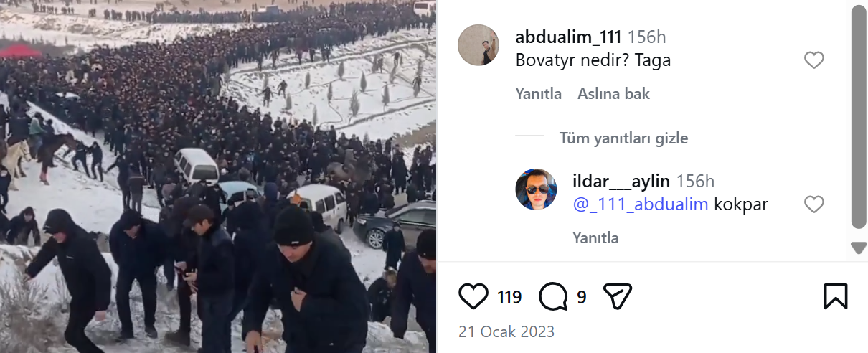Like ildar___aylin's reply heart
Image resolution: width=868 pixels, height=353 pixels.
(813, 204)
